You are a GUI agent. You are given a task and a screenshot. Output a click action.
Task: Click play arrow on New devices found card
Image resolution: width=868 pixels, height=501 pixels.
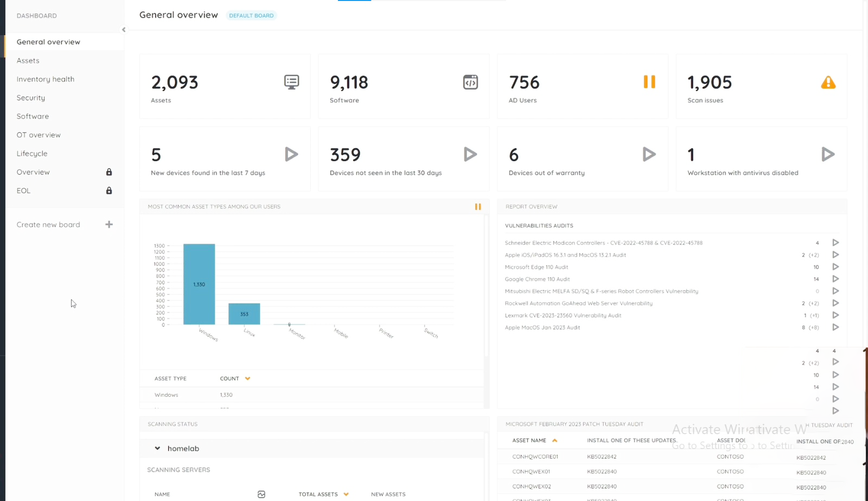click(x=291, y=154)
